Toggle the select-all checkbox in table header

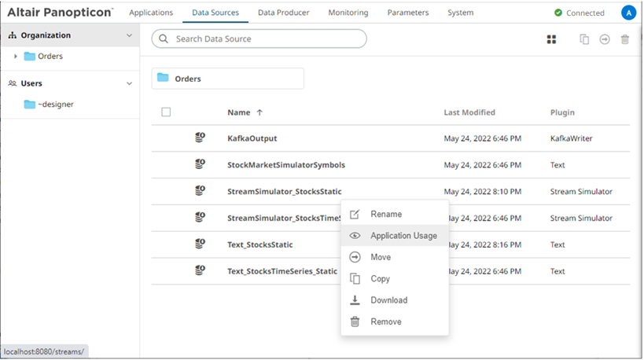(166, 112)
